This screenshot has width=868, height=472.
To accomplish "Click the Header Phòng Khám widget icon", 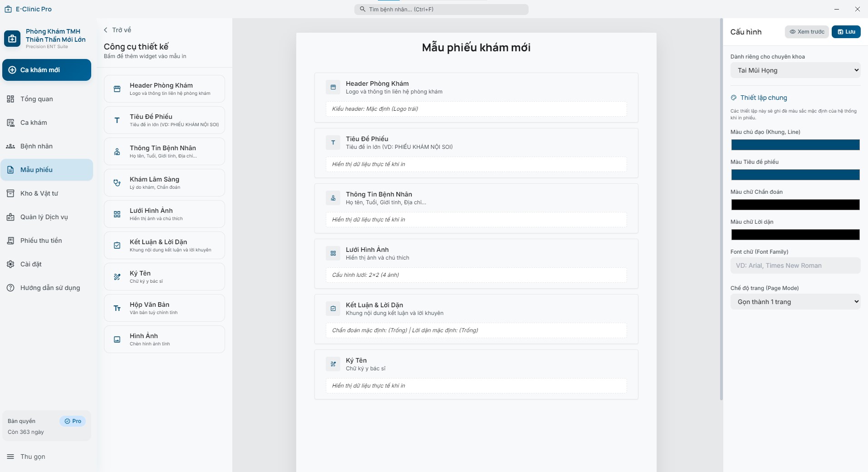I will click(x=117, y=89).
